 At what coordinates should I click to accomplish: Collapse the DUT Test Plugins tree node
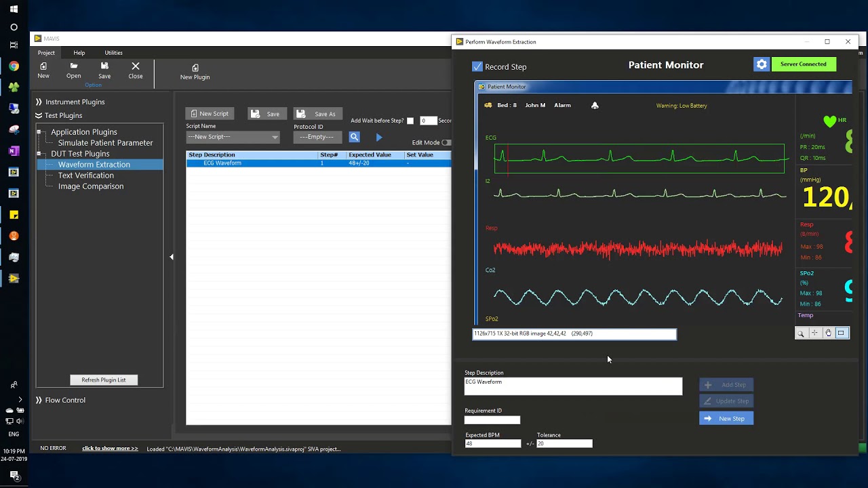39,154
